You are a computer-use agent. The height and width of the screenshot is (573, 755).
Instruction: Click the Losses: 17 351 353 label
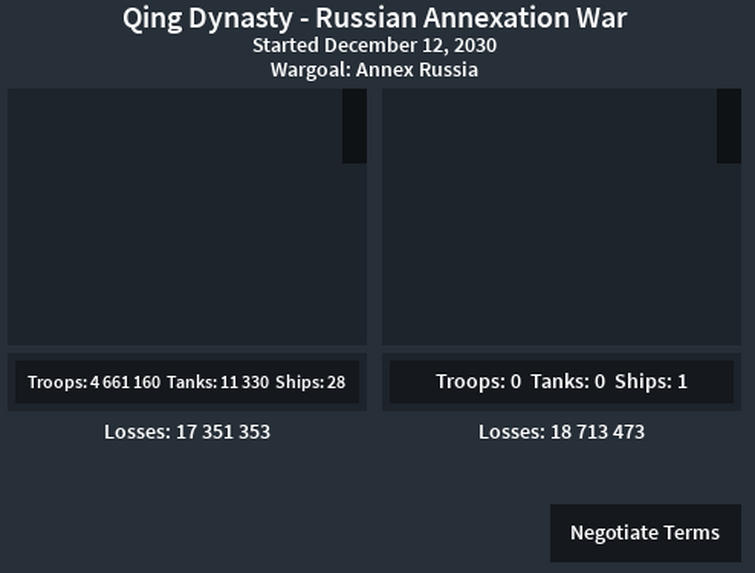click(x=187, y=432)
